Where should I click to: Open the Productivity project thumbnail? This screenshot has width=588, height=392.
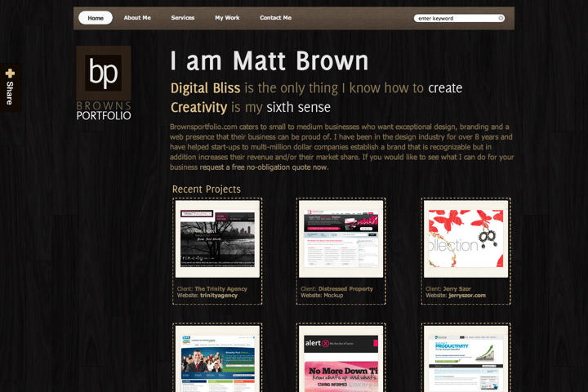465,359
